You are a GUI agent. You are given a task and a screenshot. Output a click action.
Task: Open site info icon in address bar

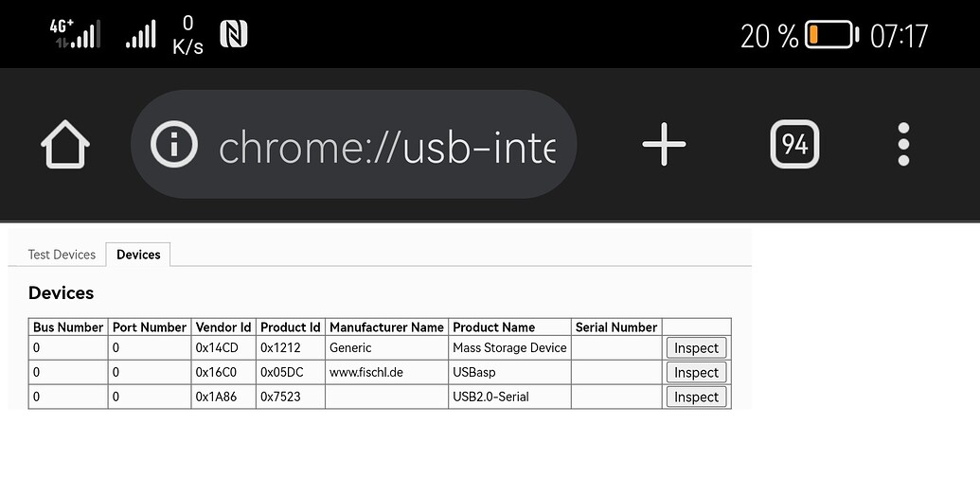tap(174, 144)
